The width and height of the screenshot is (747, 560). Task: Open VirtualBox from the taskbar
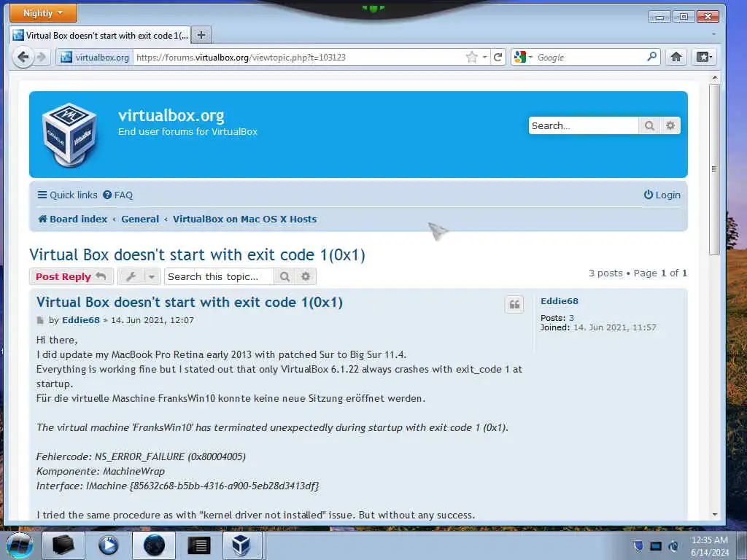tap(241, 545)
